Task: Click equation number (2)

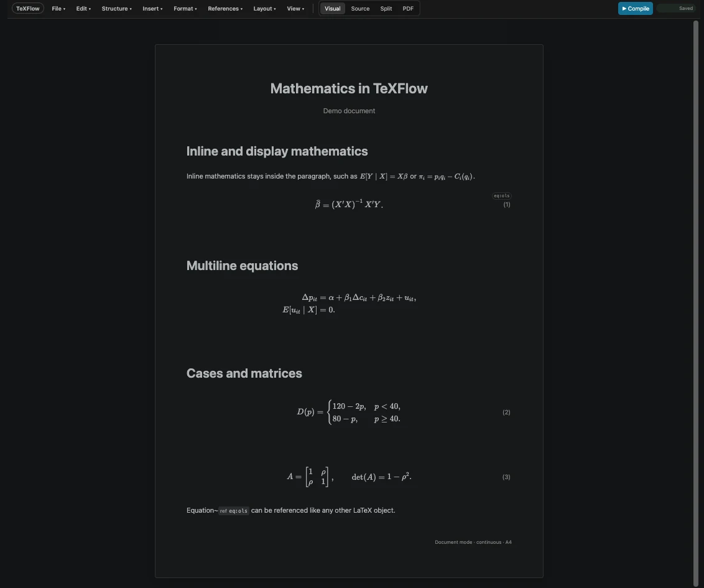Action: [x=506, y=413]
